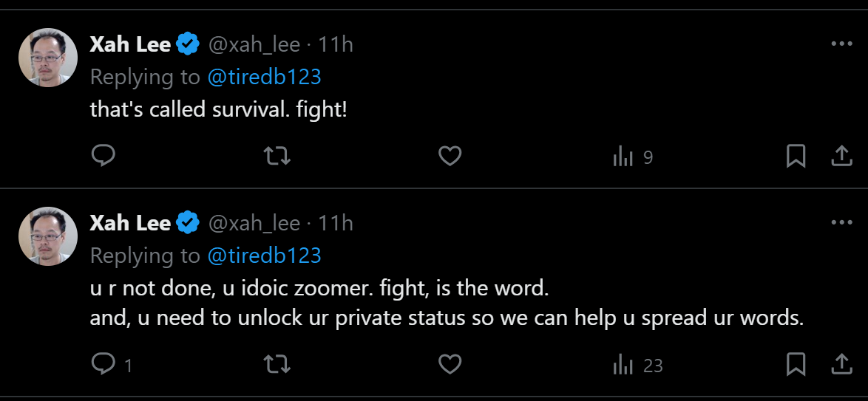Repost the 'u r not done' tweet
The width and height of the screenshot is (868, 401).
click(x=277, y=364)
